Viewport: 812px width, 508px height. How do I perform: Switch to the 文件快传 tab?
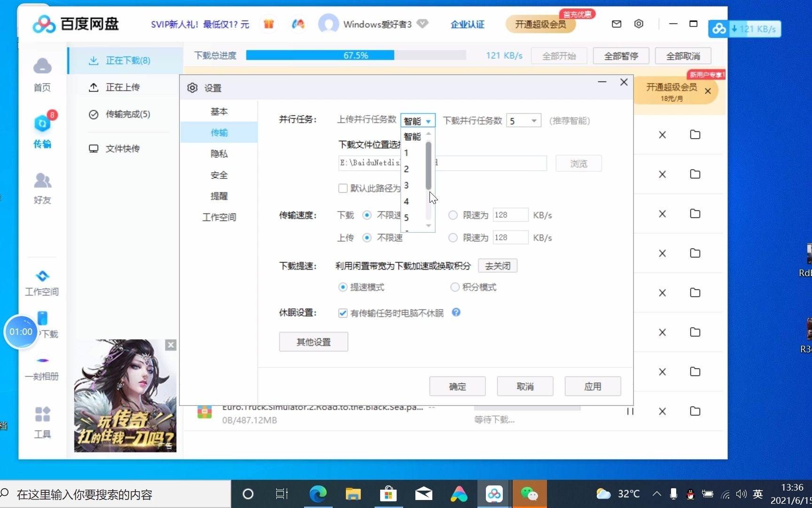tap(122, 148)
